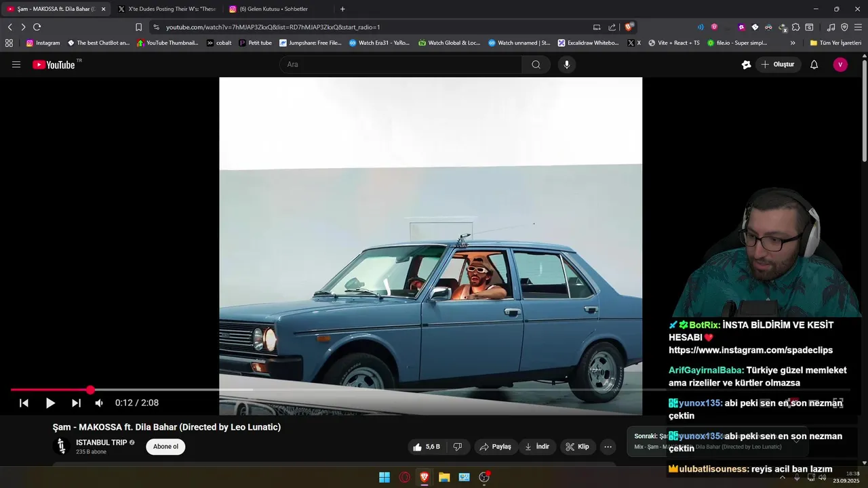This screenshot has height=488, width=868.
Task: Click the Oluştur create button
Action: tap(777, 64)
